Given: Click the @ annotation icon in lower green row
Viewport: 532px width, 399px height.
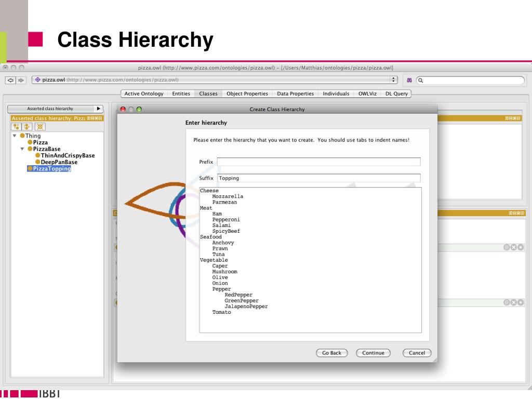Looking at the screenshot, I should (x=507, y=302).
